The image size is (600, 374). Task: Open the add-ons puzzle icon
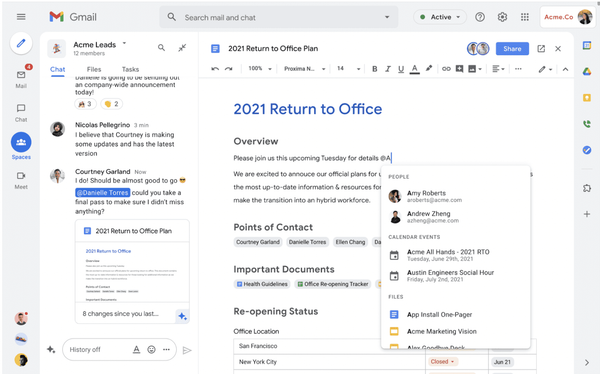pyautogui.click(x=587, y=188)
